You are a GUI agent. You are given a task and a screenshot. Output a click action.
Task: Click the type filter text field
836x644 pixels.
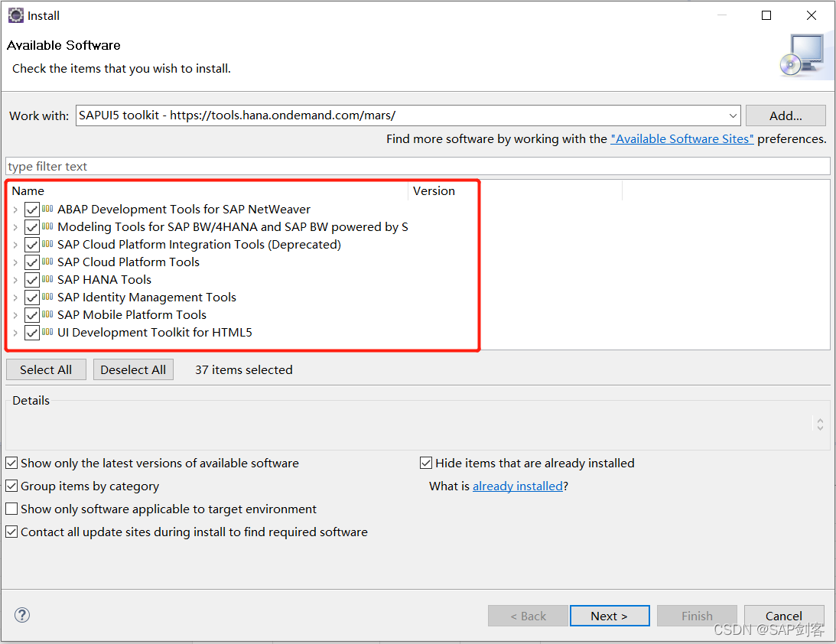tap(418, 166)
